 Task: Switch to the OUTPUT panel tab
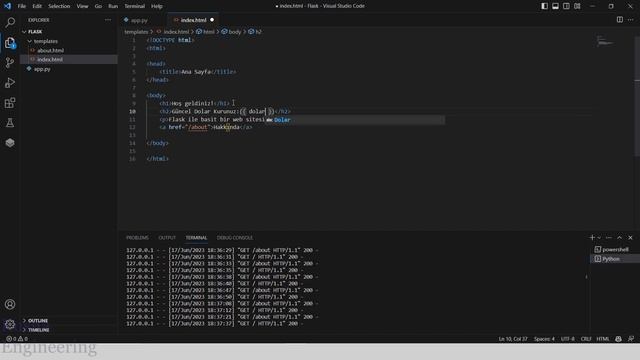tap(167, 238)
